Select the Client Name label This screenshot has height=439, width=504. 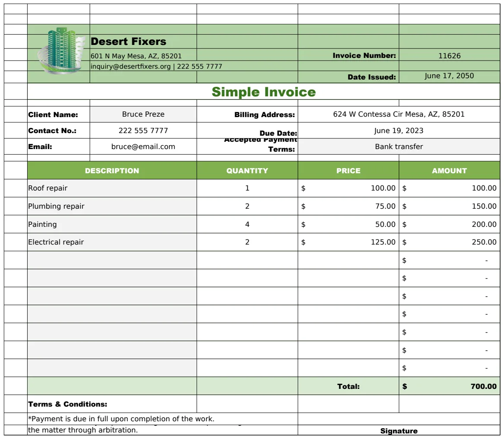point(53,115)
